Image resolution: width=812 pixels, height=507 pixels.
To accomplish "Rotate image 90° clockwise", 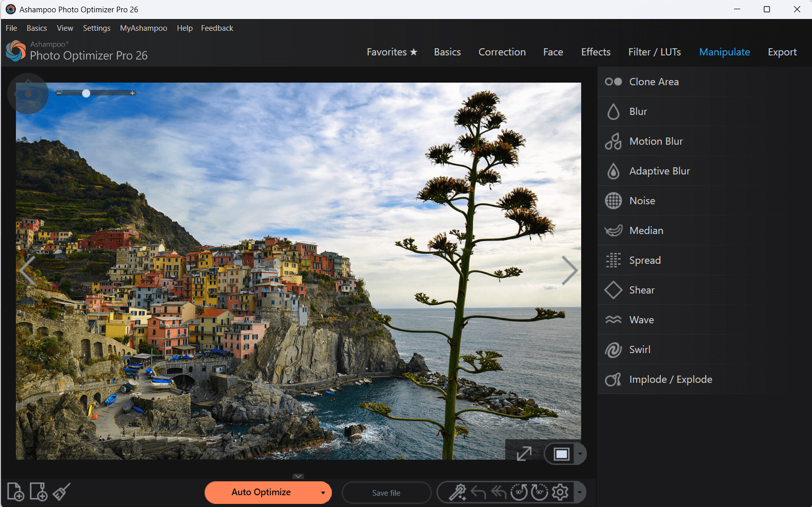I will pyautogui.click(x=539, y=492).
